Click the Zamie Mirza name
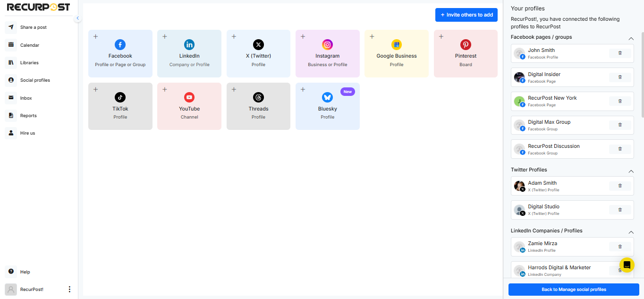644x299 pixels. click(542, 243)
